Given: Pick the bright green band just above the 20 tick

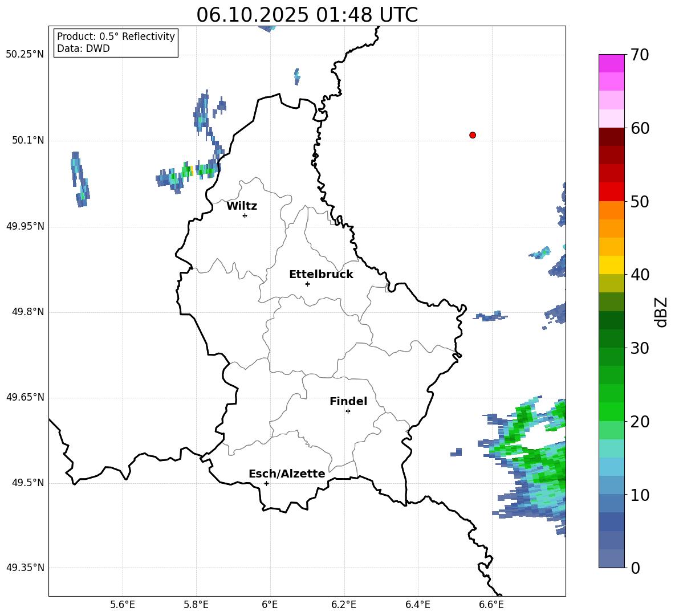Looking at the screenshot, I should coord(611,411).
